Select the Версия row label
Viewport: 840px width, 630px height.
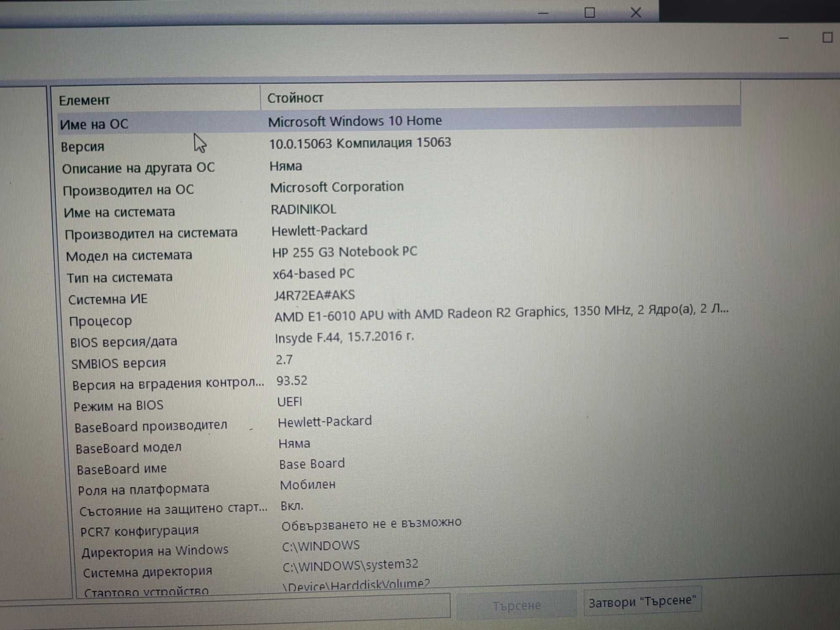83,147
